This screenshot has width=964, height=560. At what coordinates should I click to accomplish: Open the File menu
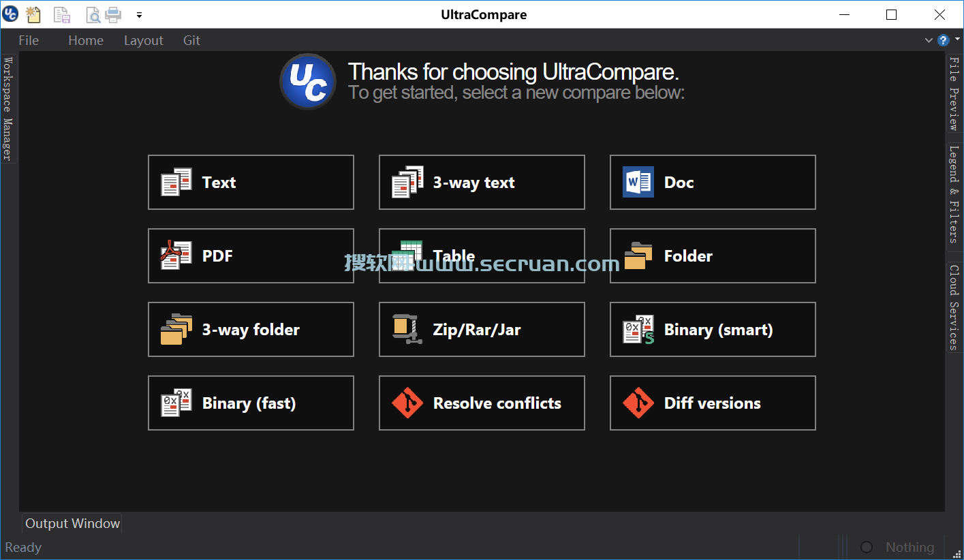click(x=29, y=40)
